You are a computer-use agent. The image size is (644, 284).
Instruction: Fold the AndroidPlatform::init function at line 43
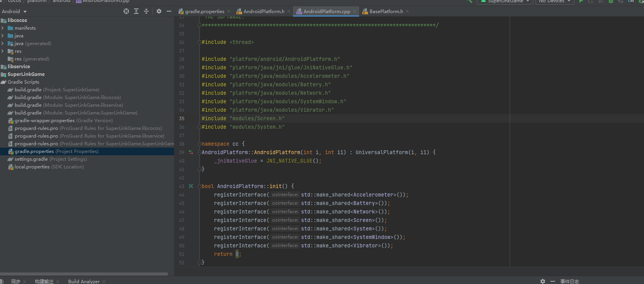199,186
